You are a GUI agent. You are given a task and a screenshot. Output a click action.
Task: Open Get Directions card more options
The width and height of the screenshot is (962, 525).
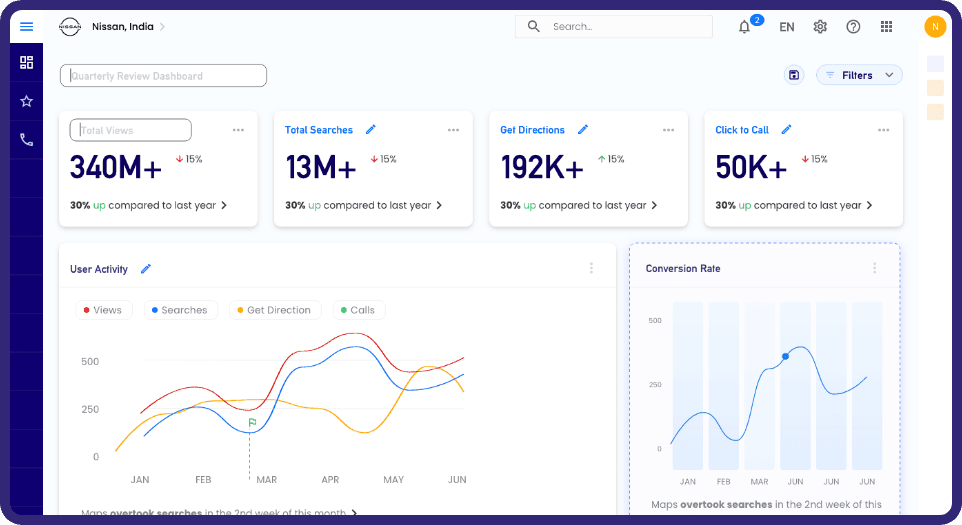(669, 130)
